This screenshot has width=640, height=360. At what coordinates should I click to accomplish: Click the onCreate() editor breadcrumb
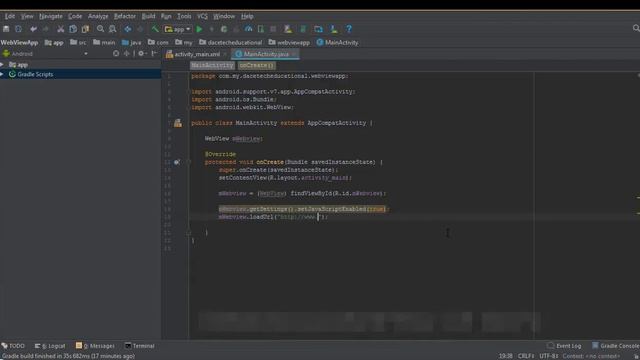256,65
